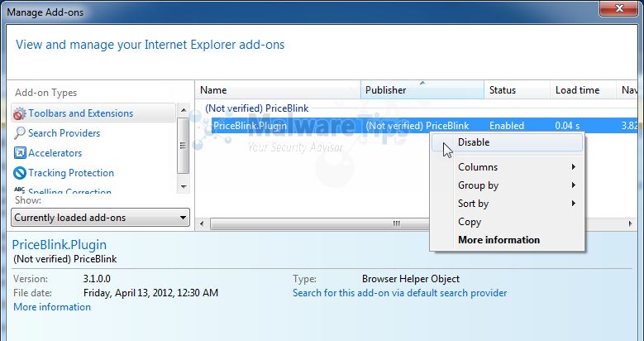Viewport: 644px width, 341px height.
Task: Click the Enabled status cell
Action: pyautogui.click(x=507, y=126)
